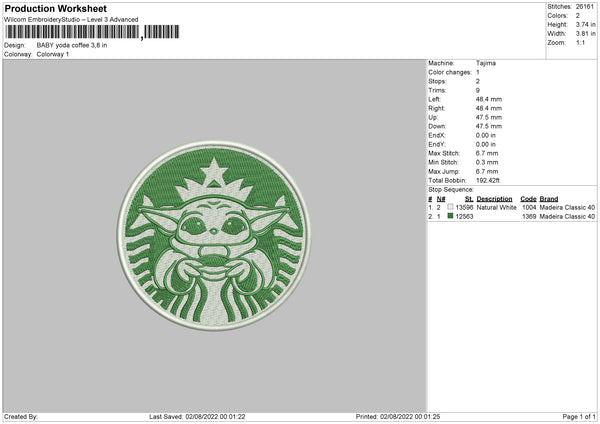The height and width of the screenshot is (424, 600).
Task: Click the 'Colorway 1' value
Action: tap(53, 54)
